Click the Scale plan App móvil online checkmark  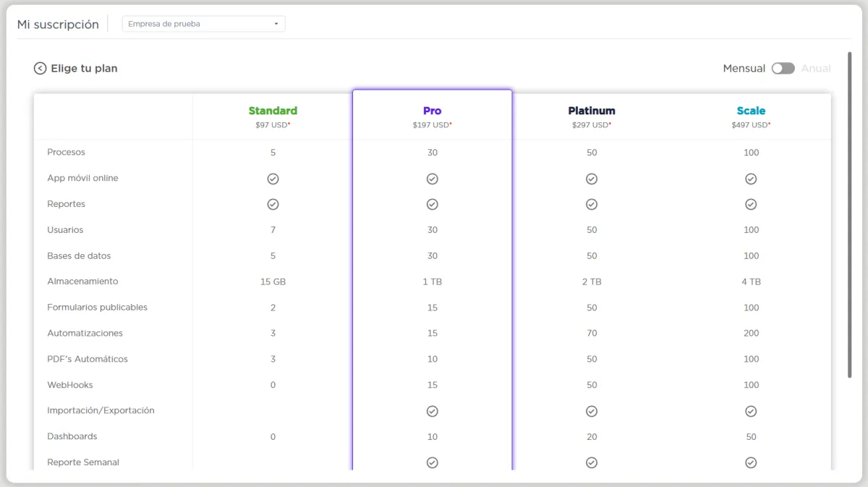click(751, 179)
